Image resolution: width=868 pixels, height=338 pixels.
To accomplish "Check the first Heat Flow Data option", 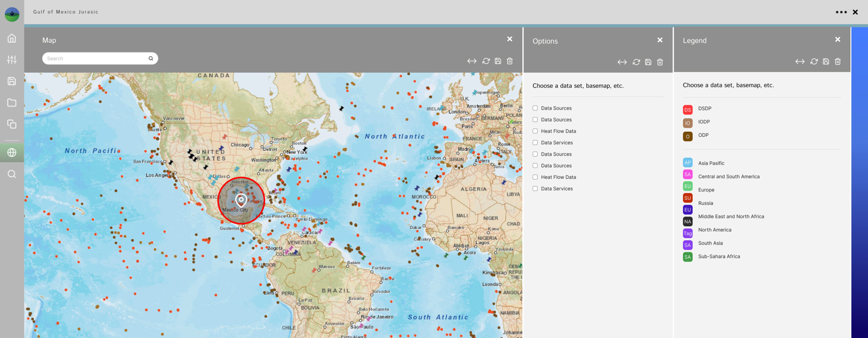I will (535, 131).
